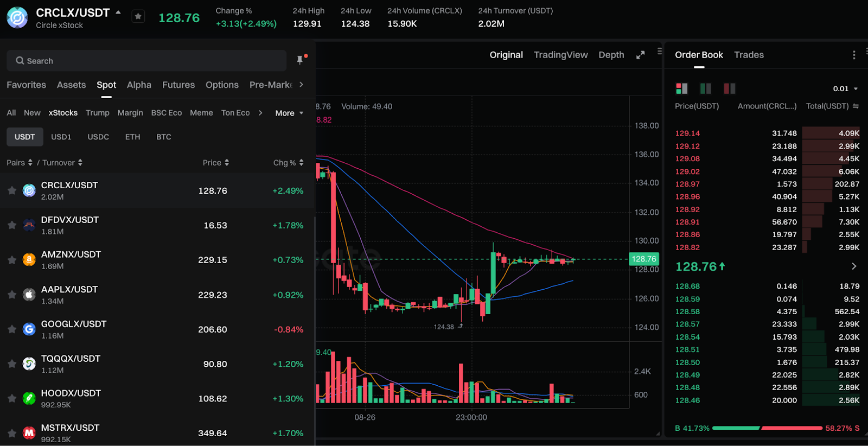Click the pin icon beside search

300,60
